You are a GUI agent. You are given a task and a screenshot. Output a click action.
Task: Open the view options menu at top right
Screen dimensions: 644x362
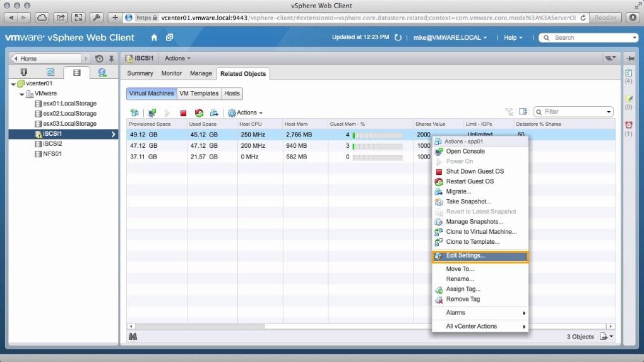pyautogui.click(x=611, y=58)
